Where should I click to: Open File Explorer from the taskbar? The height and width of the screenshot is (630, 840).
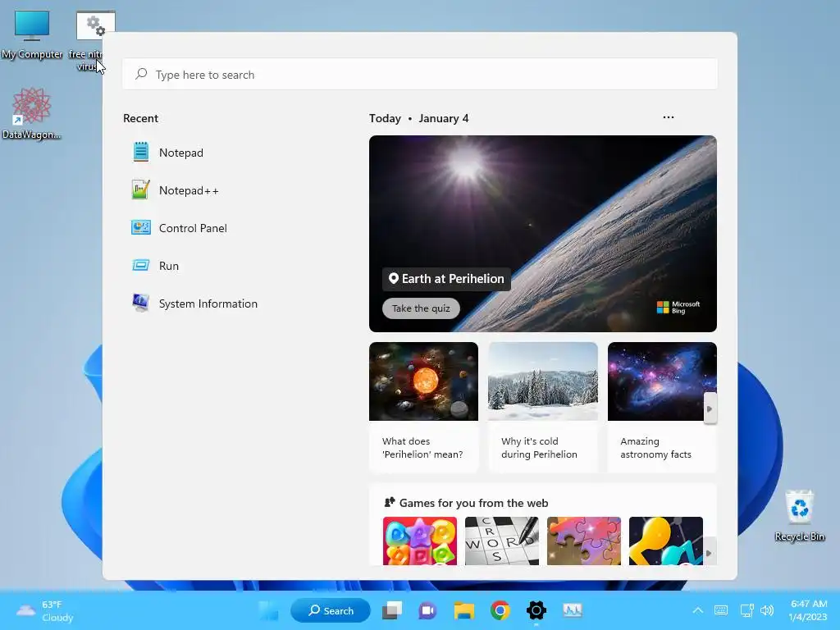(464, 610)
